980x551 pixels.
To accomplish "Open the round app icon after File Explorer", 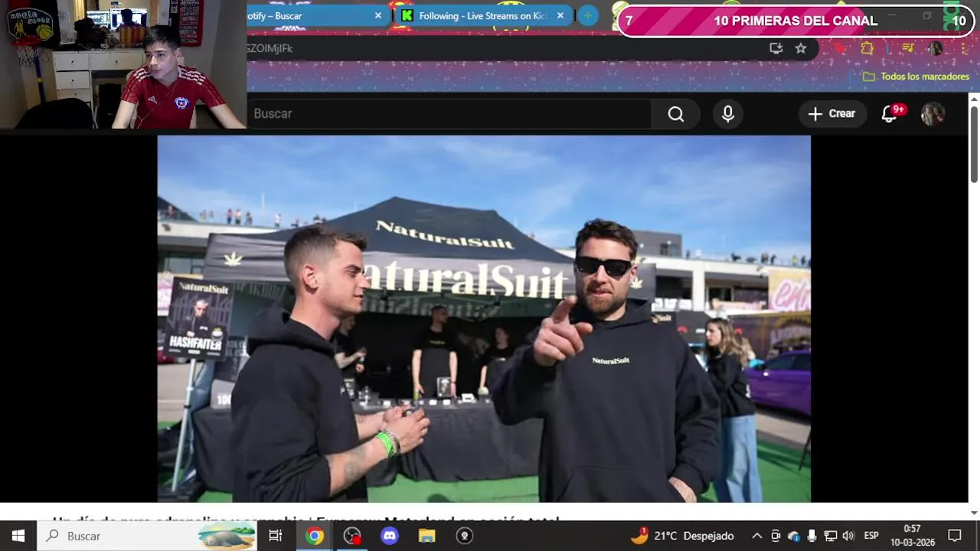I will point(465,536).
